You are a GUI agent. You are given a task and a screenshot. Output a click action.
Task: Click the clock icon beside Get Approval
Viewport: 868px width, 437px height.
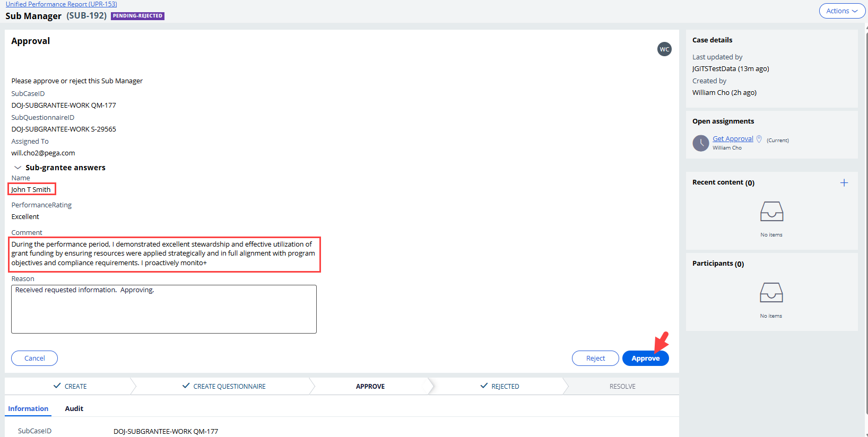tap(701, 143)
